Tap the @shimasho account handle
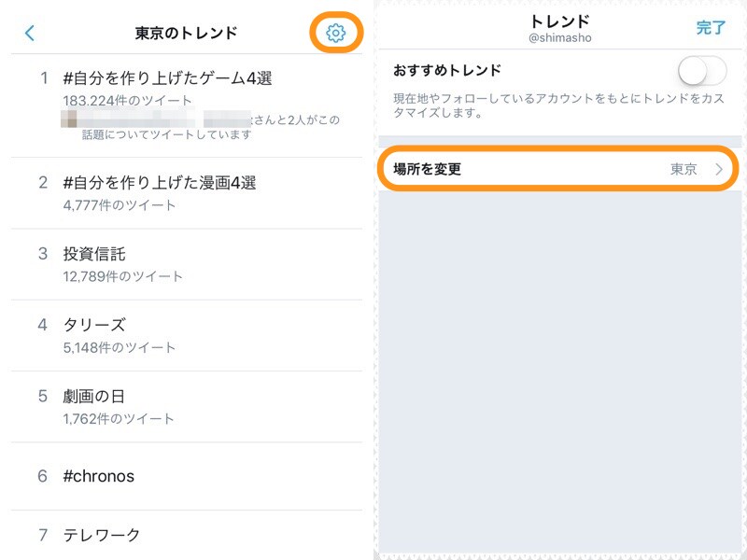The image size is (747, 560). tap(560, 38)
